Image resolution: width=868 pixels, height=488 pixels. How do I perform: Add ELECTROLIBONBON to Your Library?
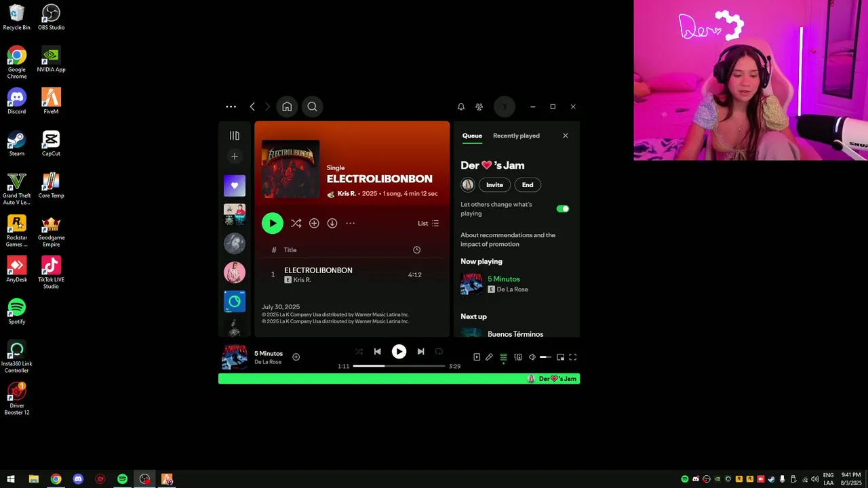pos(314,223)
